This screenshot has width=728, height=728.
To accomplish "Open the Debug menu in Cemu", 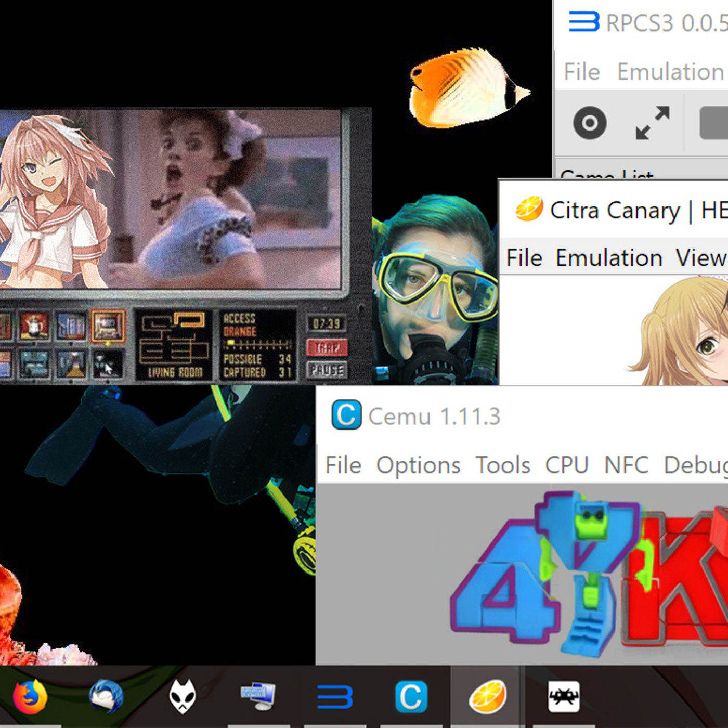I will [696, 465].
